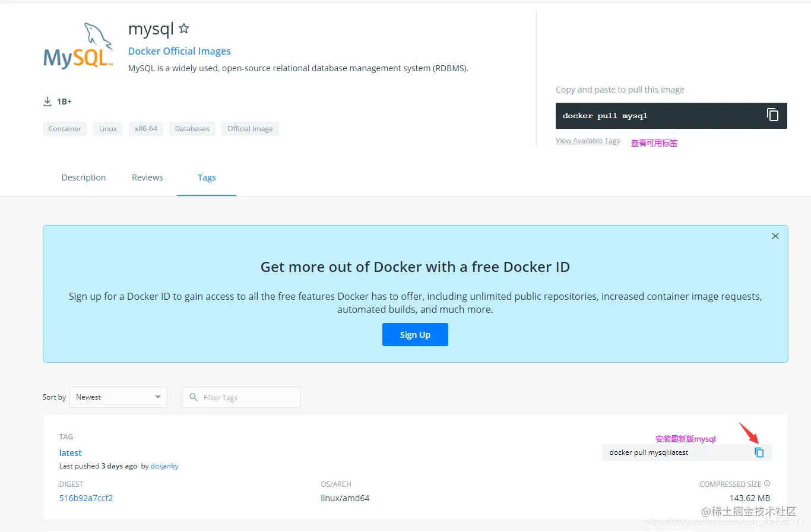This screenshot has width=811, height=532.
Task: Click the mysql repository title
Action: (x=151, y=28)
